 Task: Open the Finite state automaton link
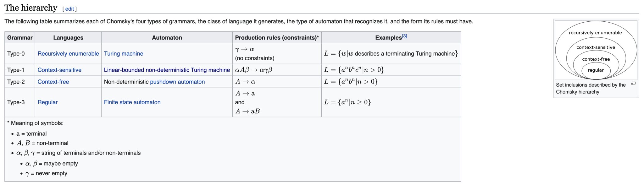(x=132, y=102)
